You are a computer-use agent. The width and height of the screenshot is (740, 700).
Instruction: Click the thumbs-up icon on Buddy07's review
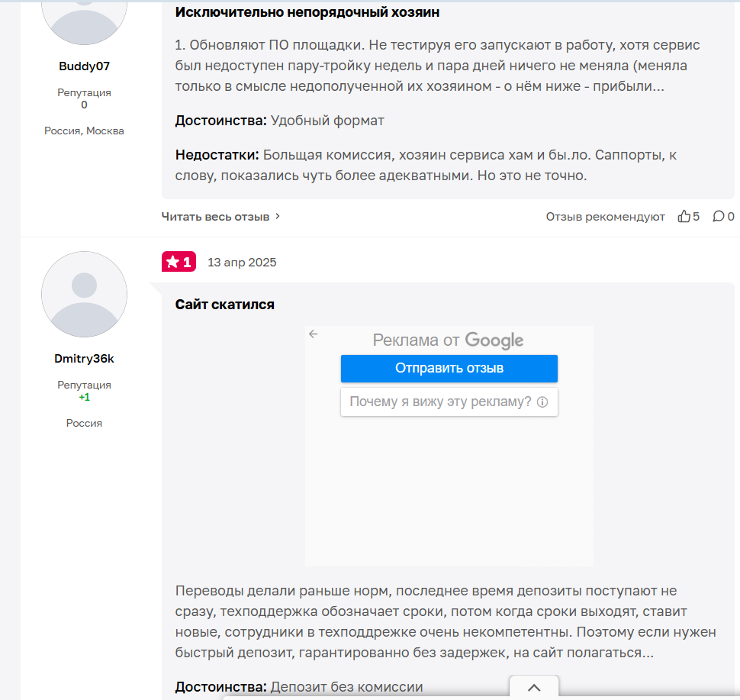pyautogui.click(x=684, y=217)
